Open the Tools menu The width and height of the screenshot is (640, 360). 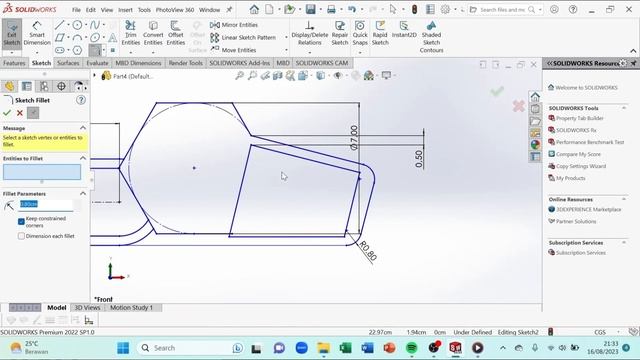pyautogui.click(x=144, y=9)
